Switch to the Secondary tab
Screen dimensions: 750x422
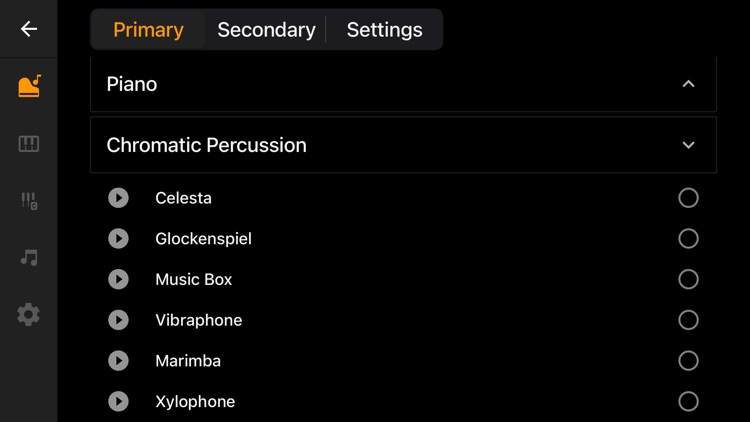266,30
